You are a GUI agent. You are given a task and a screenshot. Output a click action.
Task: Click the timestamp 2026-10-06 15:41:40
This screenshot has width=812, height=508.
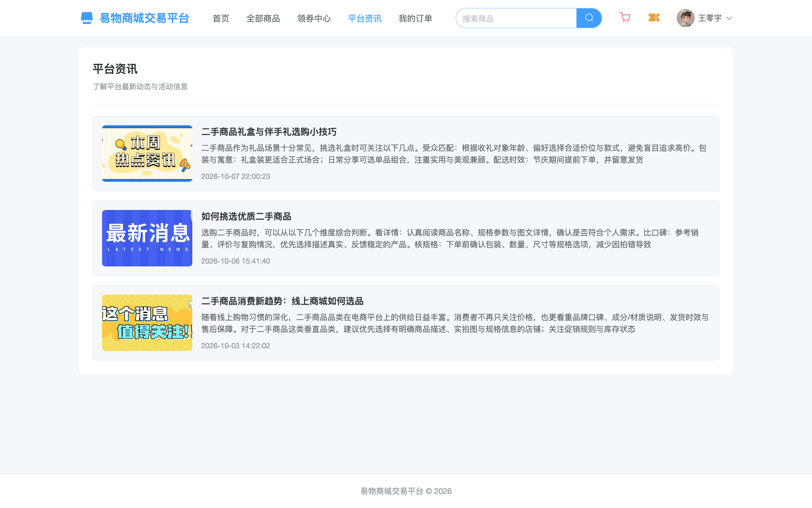235,261
